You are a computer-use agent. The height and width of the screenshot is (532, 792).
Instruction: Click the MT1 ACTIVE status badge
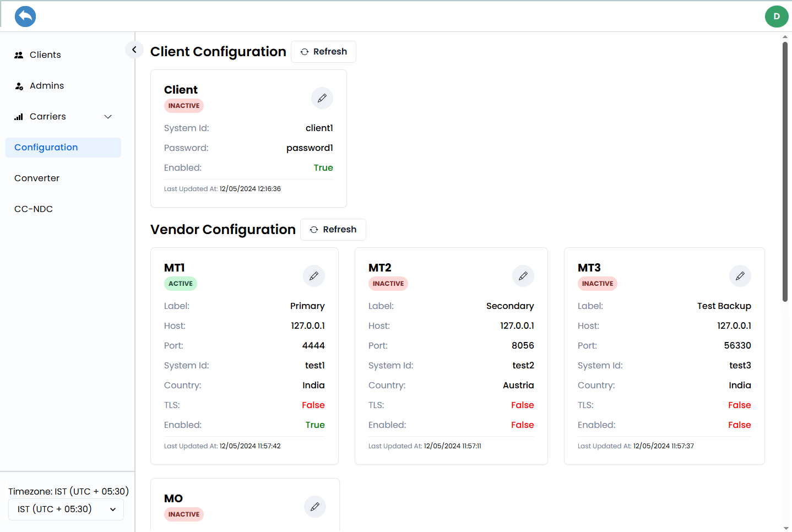(181, 284)
